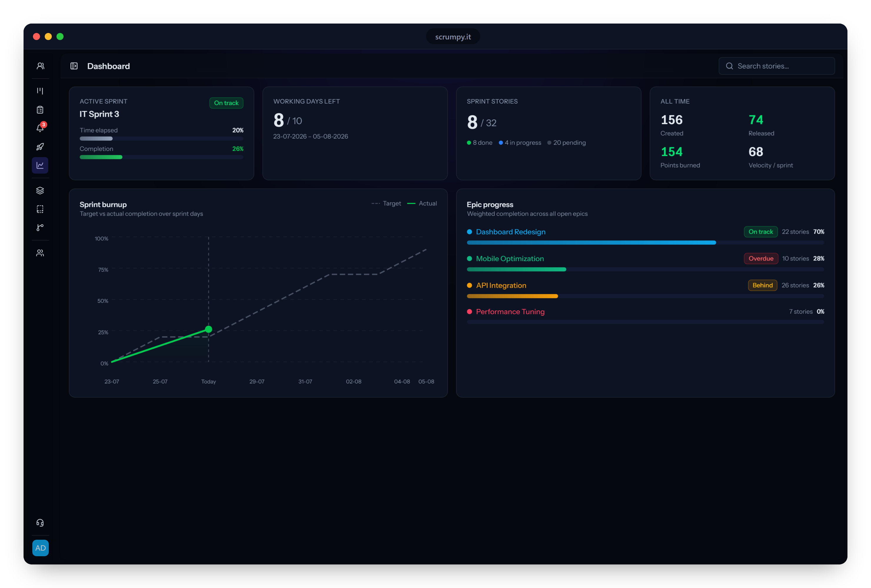This screenshot has width=871, height=588.
Task: Click the 20 pending indicator
Action: pos(566,142)
